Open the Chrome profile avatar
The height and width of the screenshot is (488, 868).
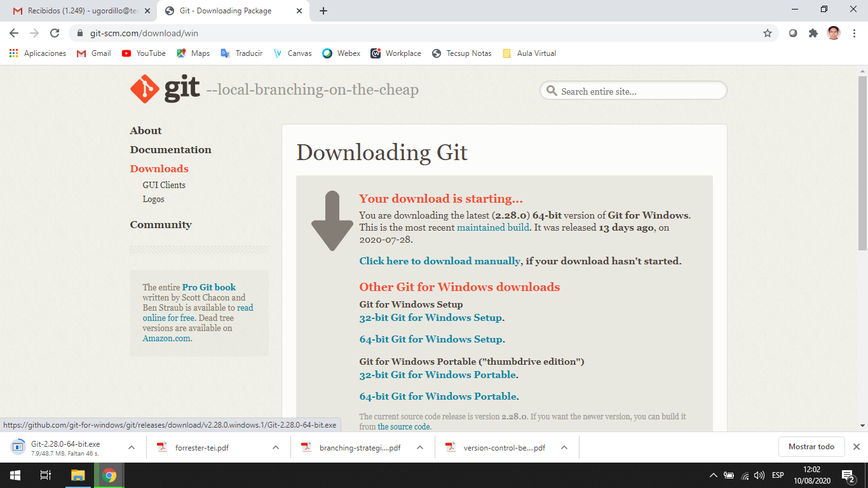click(x=834, y=33)
